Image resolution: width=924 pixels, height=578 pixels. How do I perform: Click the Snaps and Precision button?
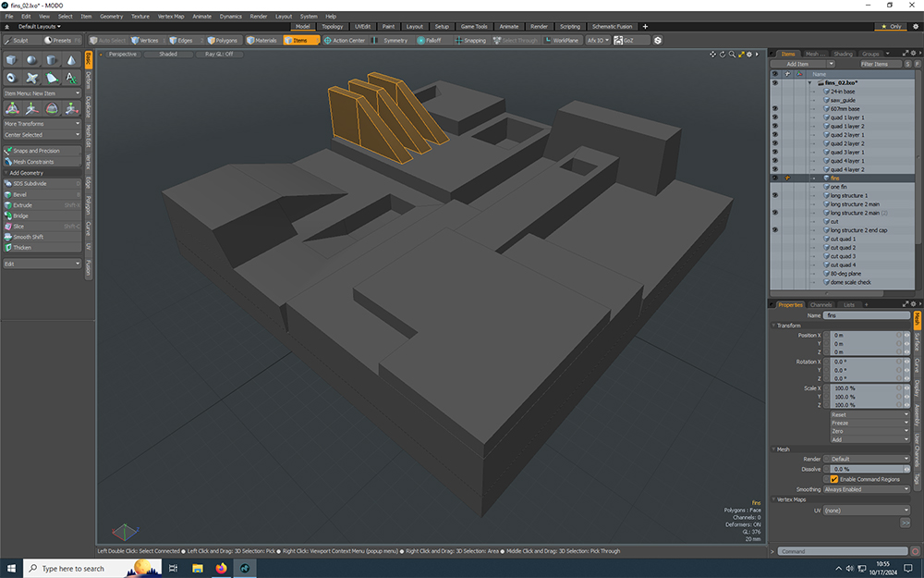[42, 151]
